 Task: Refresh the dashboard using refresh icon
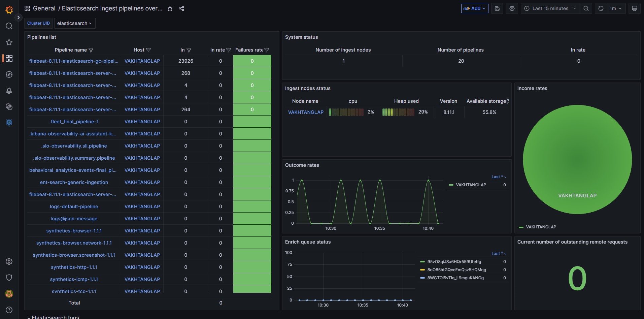click(x=601, y=8)
